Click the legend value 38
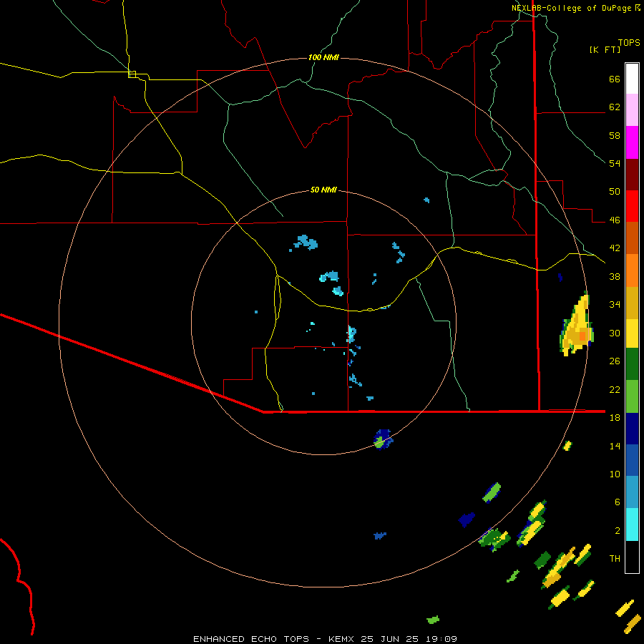The width and height of the screenshot is (644, 644). tap(615, 276)
